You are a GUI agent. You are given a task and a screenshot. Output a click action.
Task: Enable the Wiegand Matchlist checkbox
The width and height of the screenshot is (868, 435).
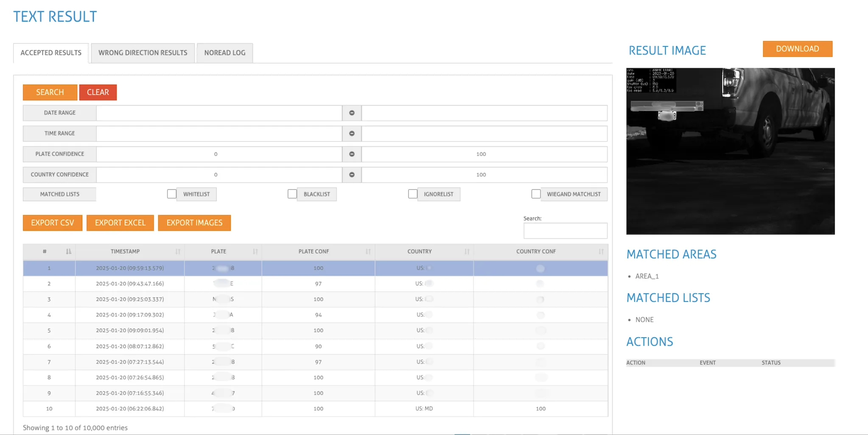click(x=536, y=194)
